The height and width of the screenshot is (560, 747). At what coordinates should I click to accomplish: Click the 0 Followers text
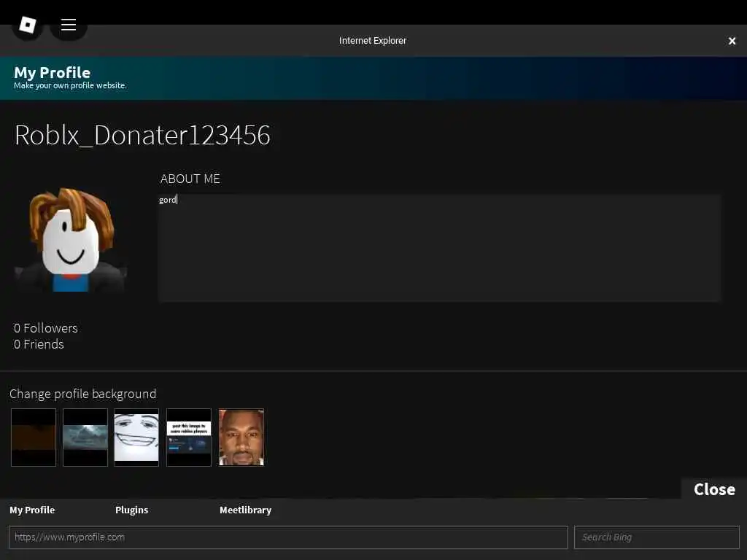click(x=46, y=328)
